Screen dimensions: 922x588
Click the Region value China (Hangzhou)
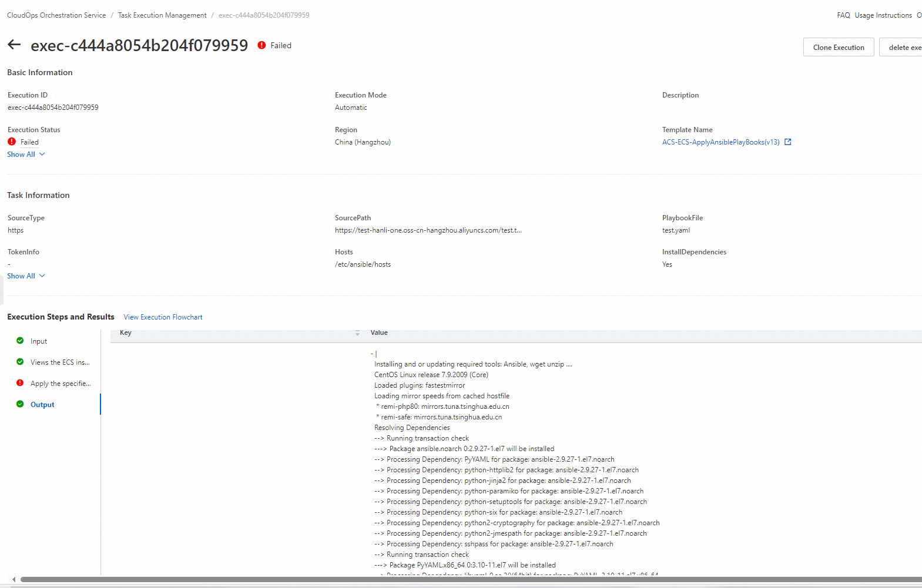[363, 142]
